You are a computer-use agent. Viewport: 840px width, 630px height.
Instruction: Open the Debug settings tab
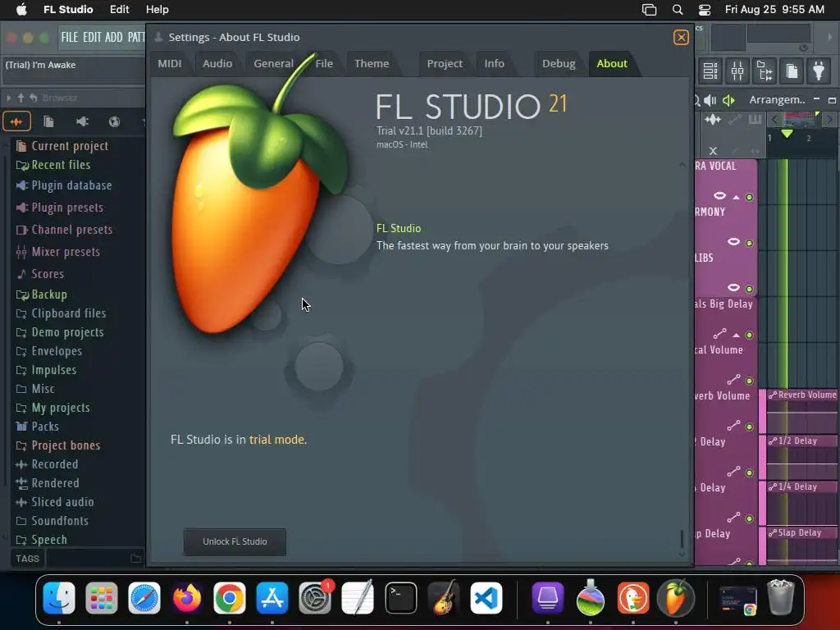click(x=559, y=64)
